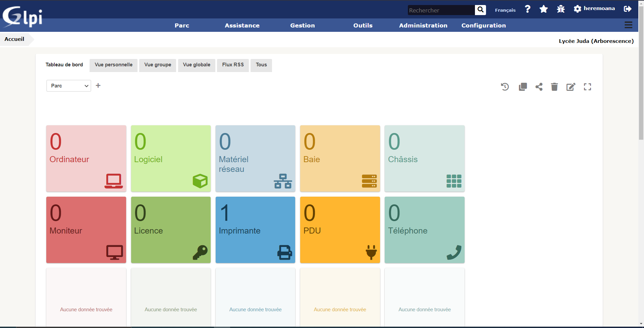644x328 pixels.
Task: Log out using the exit icon
Action: pos(628,9)
